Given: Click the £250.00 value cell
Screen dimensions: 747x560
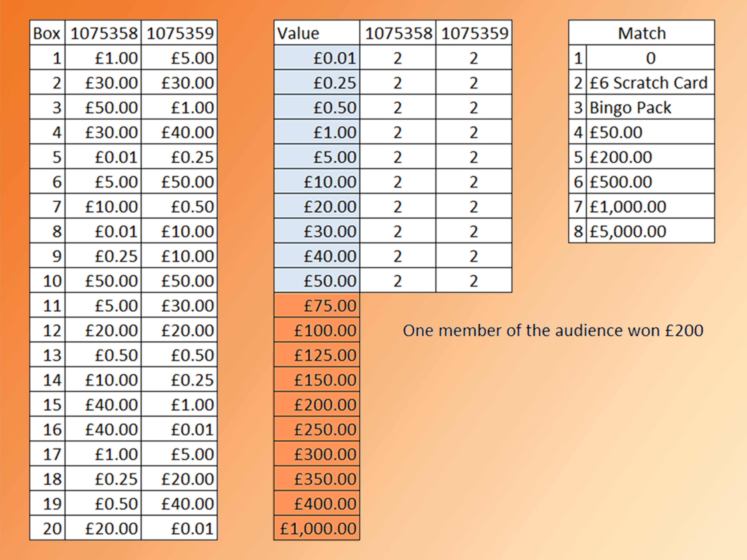Looking at the screenshot, I should (x=316, y=429).
